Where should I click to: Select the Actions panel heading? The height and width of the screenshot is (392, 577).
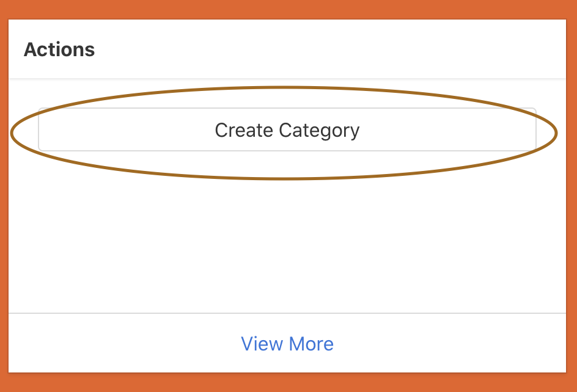click(59, 49)
